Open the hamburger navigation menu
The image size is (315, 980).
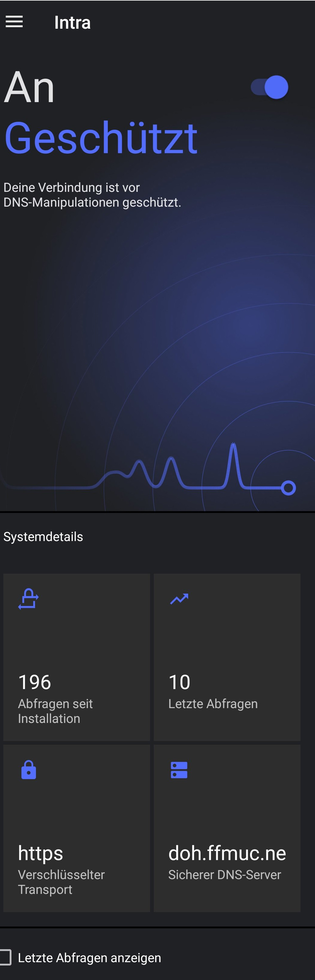[14, 22]
